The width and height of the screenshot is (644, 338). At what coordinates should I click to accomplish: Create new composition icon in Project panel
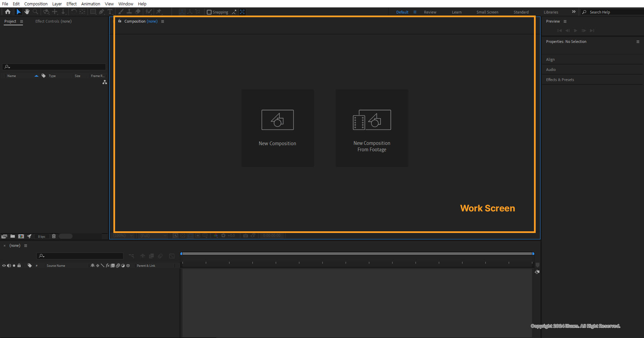(x=21, y=236)
